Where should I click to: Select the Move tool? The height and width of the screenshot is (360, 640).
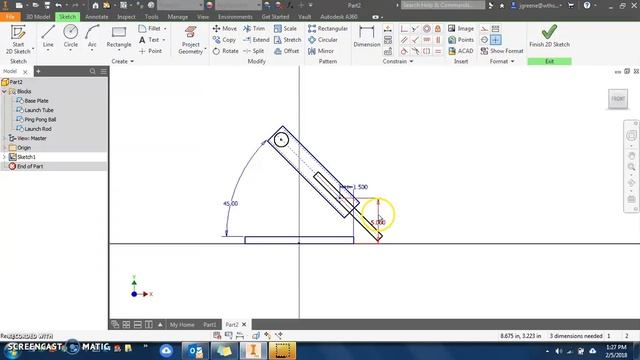pos(224,29)
